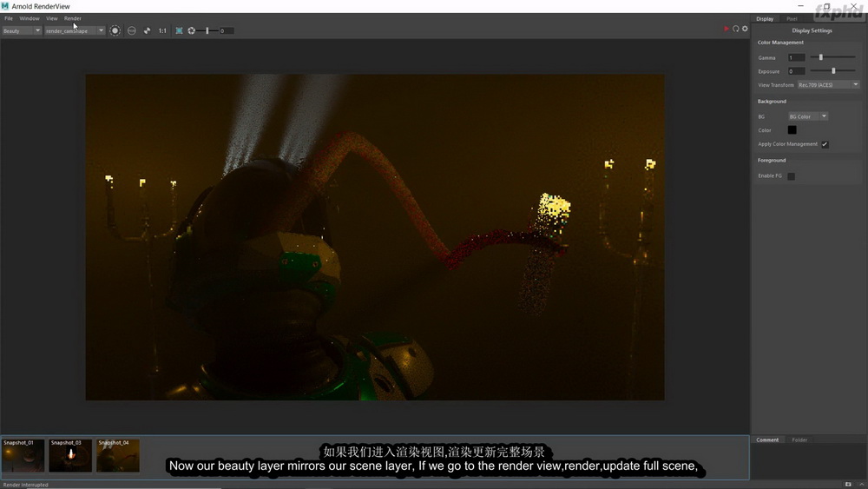
Task: Open the View menu
Action: coord(51,18)
